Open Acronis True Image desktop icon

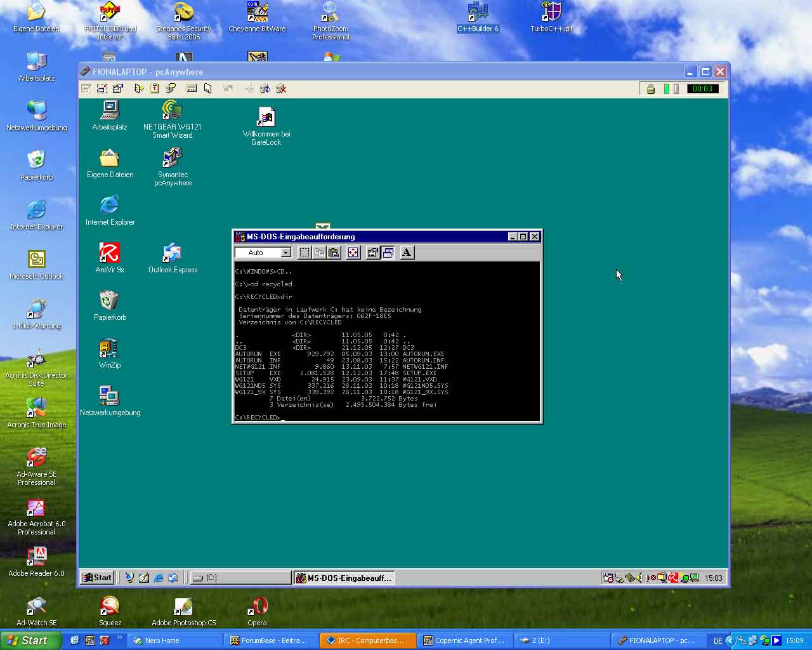click(36, 413)
